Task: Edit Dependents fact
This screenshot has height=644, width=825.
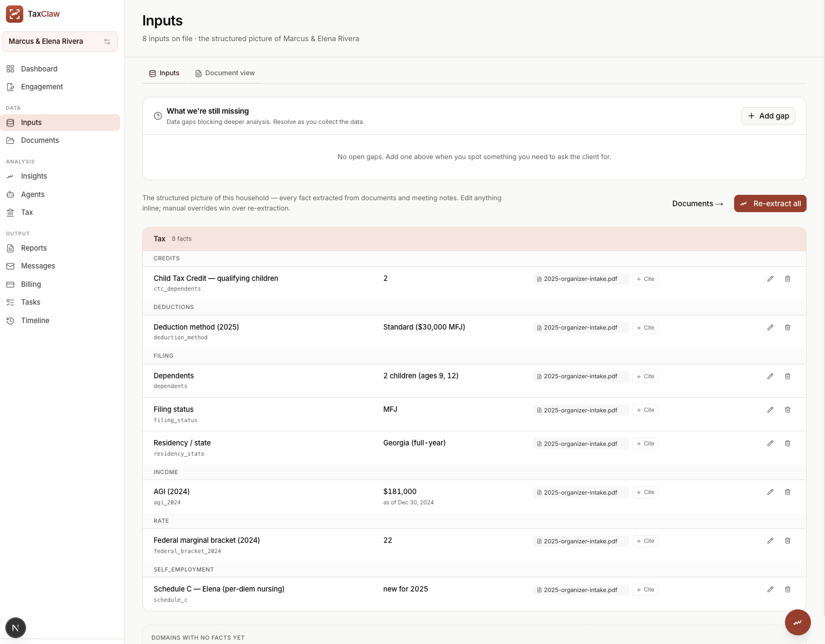Action: click(x=770, y=376)
